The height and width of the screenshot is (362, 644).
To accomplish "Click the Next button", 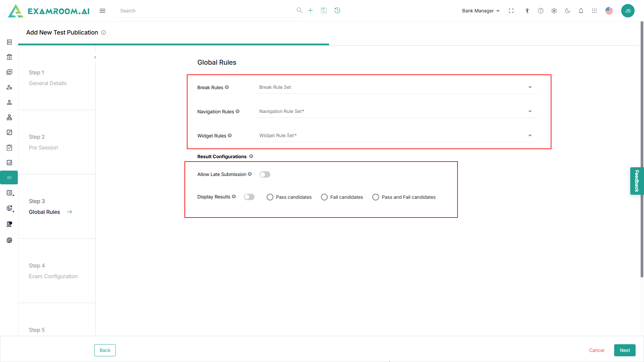I will tap(625, 350).
